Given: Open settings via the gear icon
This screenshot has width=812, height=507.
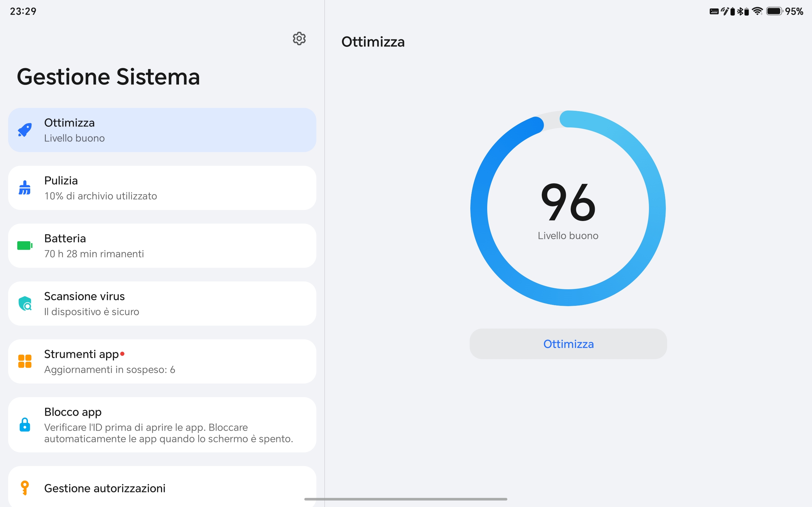Looking at the screenshot, I should tap(299, 39).
